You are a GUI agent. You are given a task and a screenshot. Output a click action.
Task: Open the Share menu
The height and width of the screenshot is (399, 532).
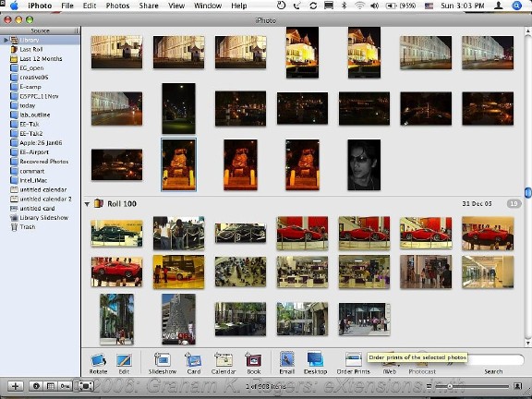click(x=149, y=6)
